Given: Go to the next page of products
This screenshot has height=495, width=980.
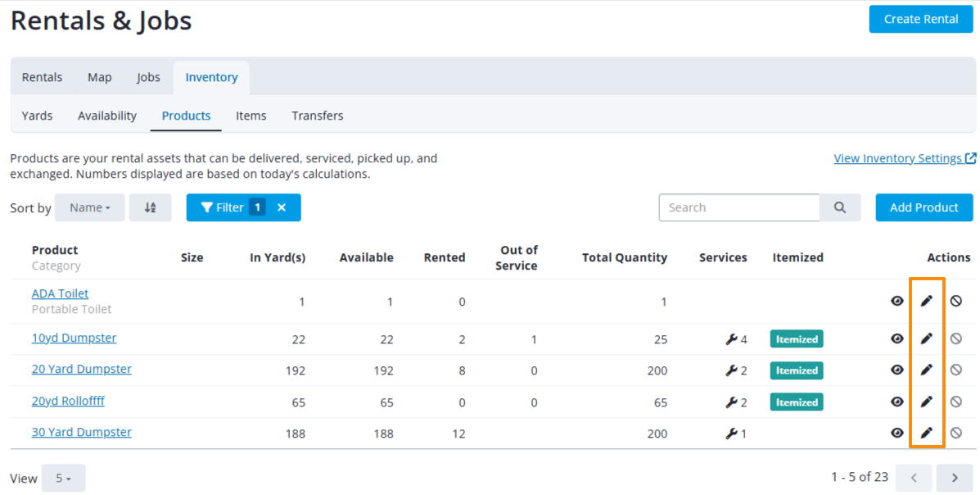Looking at the screenshot, I should pyautogui.click(x=955, y=478).
